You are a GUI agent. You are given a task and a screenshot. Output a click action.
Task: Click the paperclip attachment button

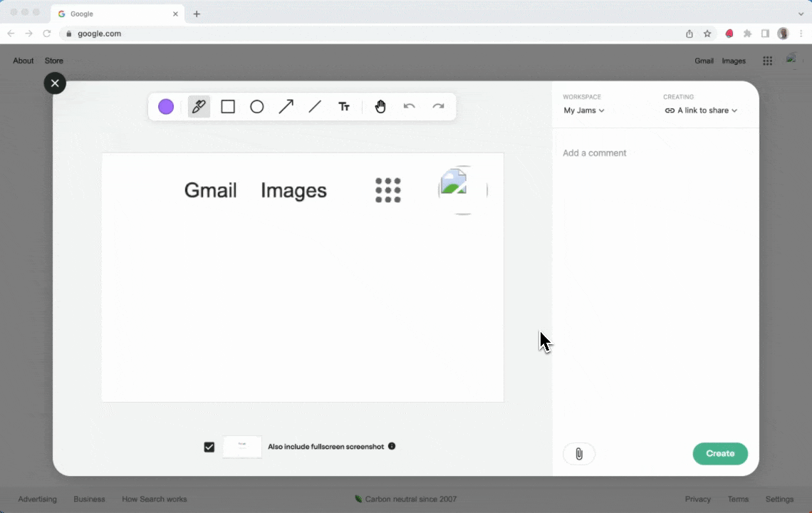(x=579, y=454)
